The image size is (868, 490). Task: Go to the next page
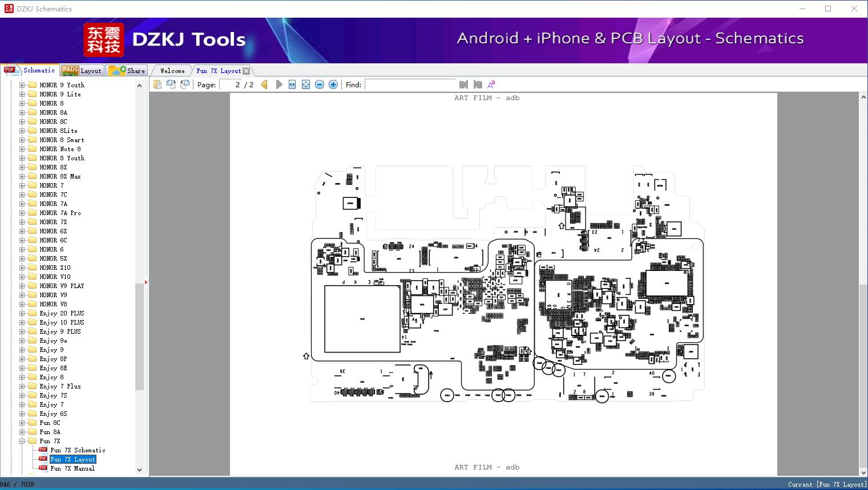[x=279, y=84]
